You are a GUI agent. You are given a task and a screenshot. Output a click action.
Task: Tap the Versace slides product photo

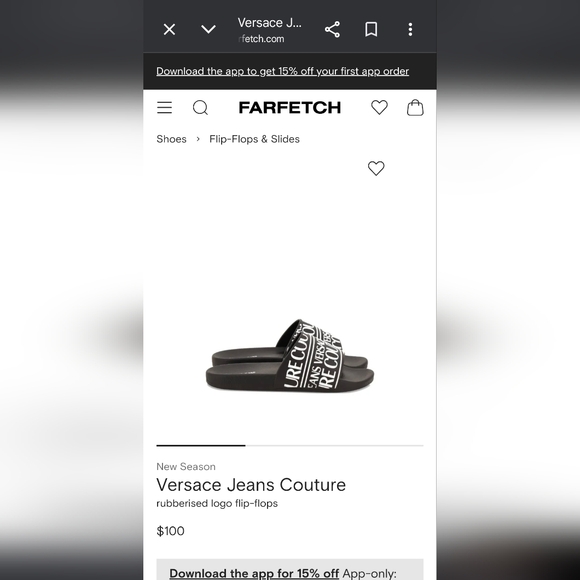(290, 355)
